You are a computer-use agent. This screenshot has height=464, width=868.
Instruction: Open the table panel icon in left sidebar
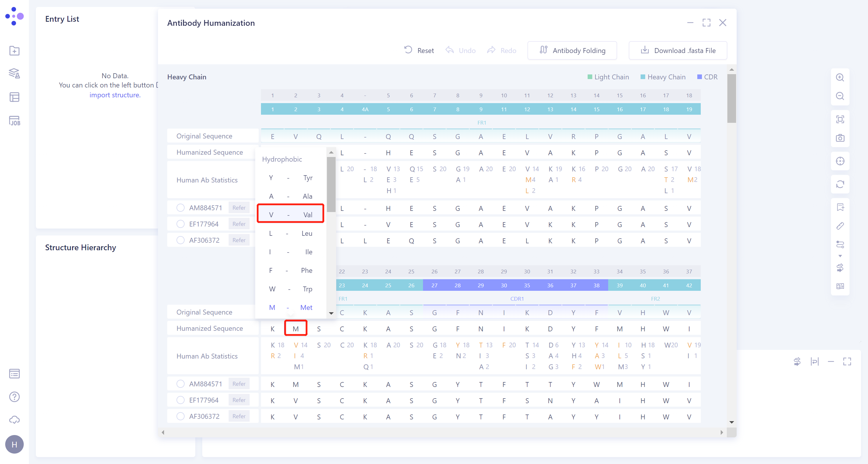tap(14, 97)
